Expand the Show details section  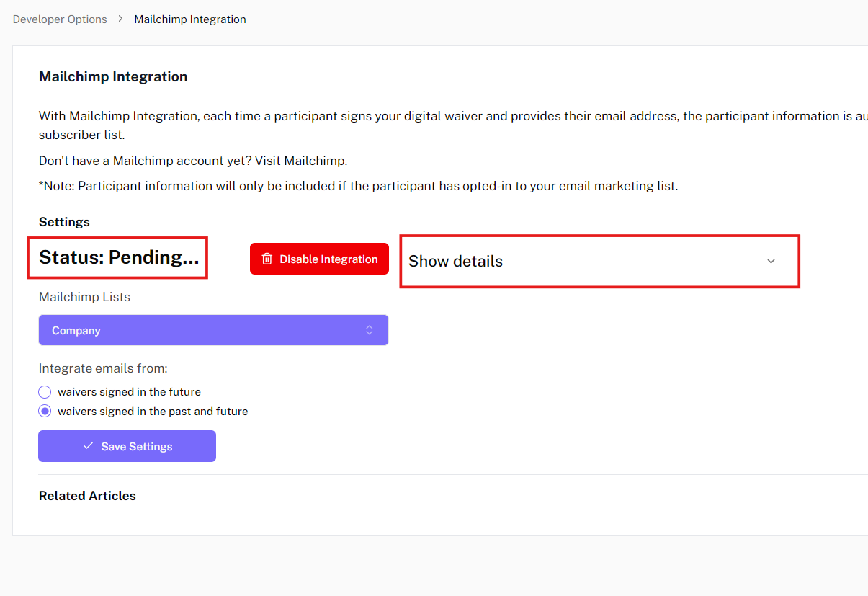[x=455, y=262]
